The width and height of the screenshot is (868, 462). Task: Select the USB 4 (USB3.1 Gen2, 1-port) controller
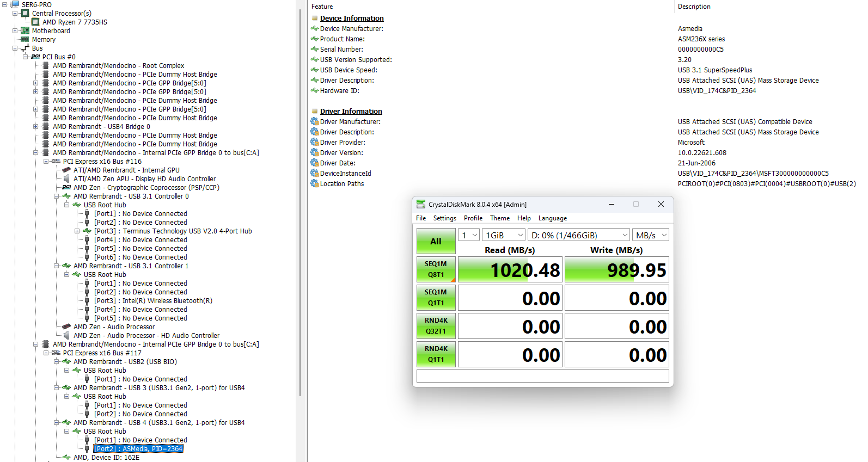click(159, 422)
